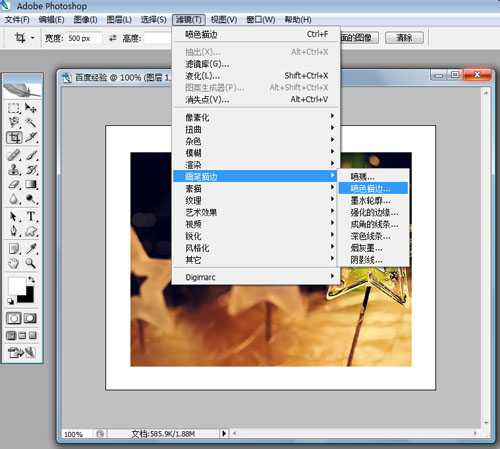Screen dimensions: 500x449
Task: Select the Lasso tool
Action: 14,122
